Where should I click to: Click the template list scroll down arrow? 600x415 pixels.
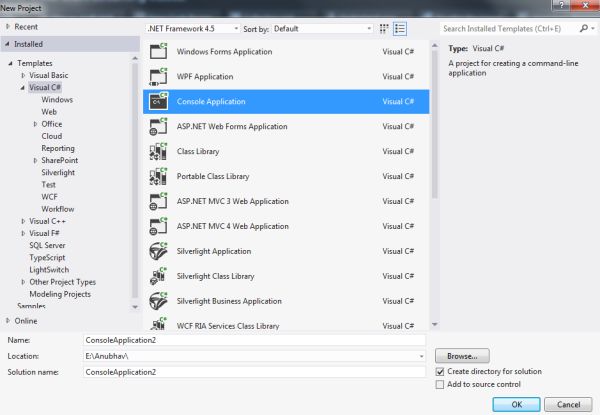tap(434, 324)
